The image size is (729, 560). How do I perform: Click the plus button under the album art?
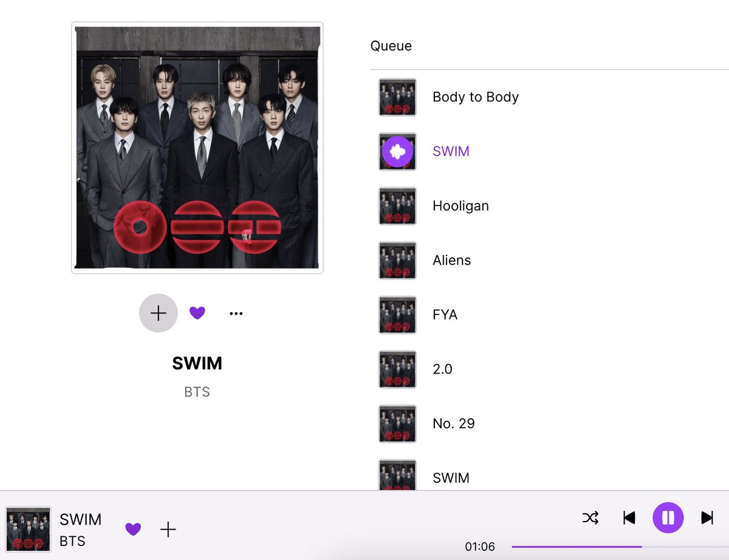click(x=158, y=313)
